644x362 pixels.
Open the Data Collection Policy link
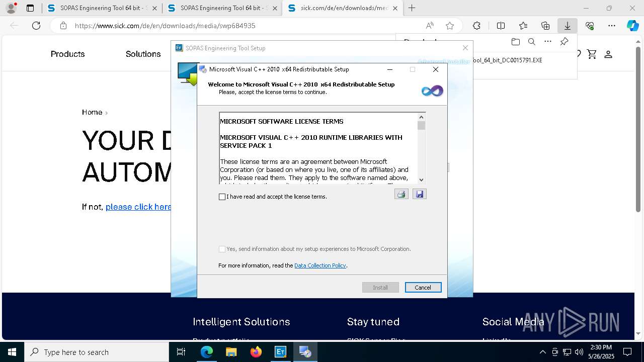click(x=320, y=265)
